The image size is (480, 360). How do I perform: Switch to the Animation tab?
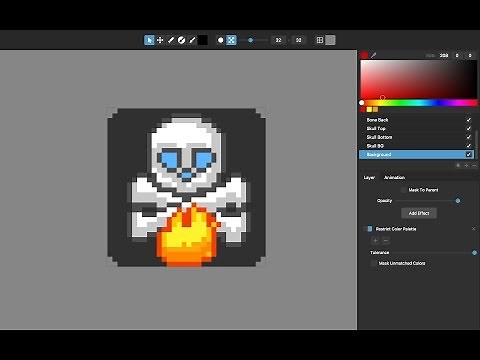(x=394, y=177)
